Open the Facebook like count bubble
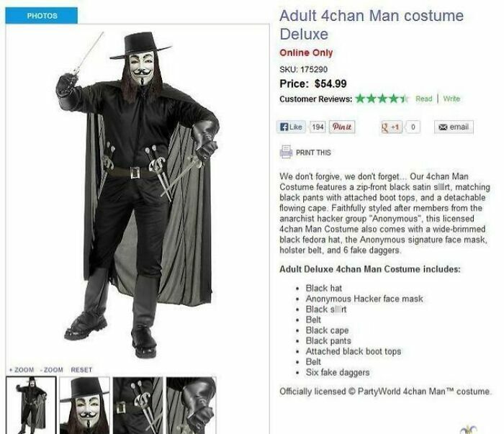504x434 pixels. tap(317, 127)
